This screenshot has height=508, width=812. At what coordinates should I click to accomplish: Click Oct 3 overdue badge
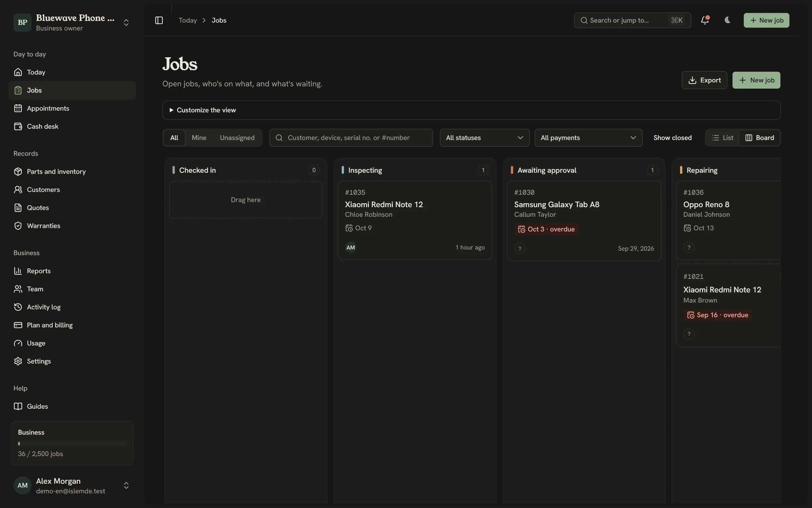(x=546, y=229)
